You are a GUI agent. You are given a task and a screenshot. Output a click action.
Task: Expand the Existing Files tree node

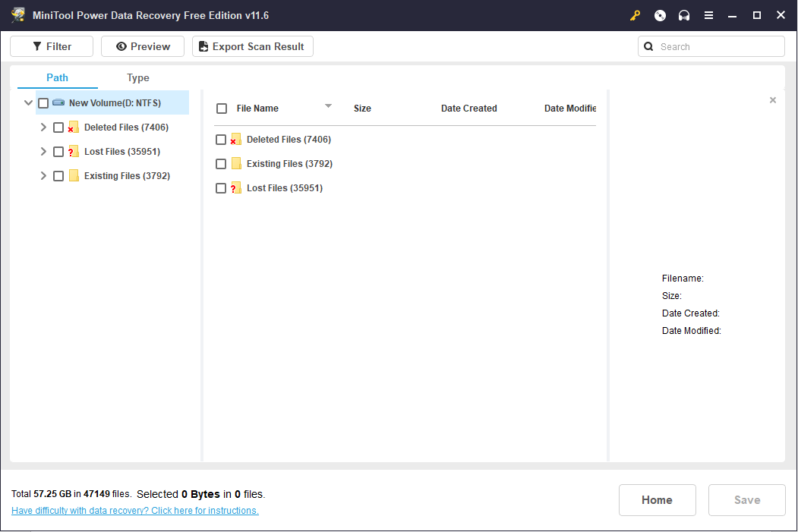pyautogui.click(x=43, y=175)
